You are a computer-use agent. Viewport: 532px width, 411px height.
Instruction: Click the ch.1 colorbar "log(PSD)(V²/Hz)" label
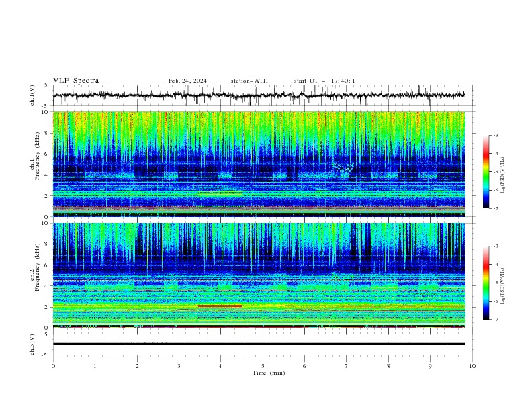pos(502,175)
